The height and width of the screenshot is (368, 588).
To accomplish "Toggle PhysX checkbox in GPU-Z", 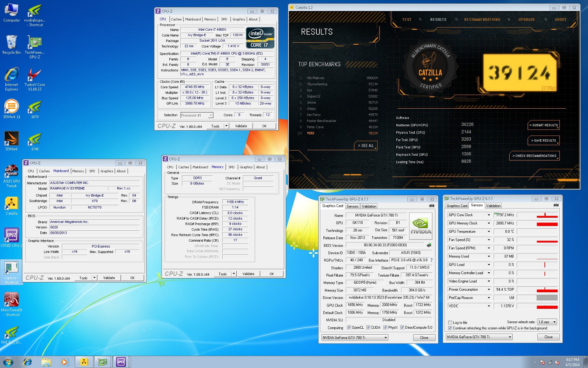I will tap(385, 328).
